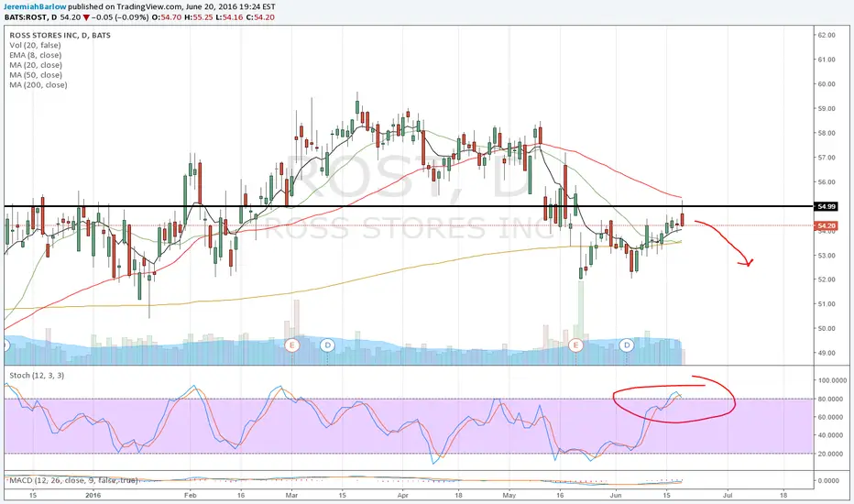The height and width of the screenshot is (504, 854).
Task: Click the earnings E marker near Mar
Action: coord(292,345)
